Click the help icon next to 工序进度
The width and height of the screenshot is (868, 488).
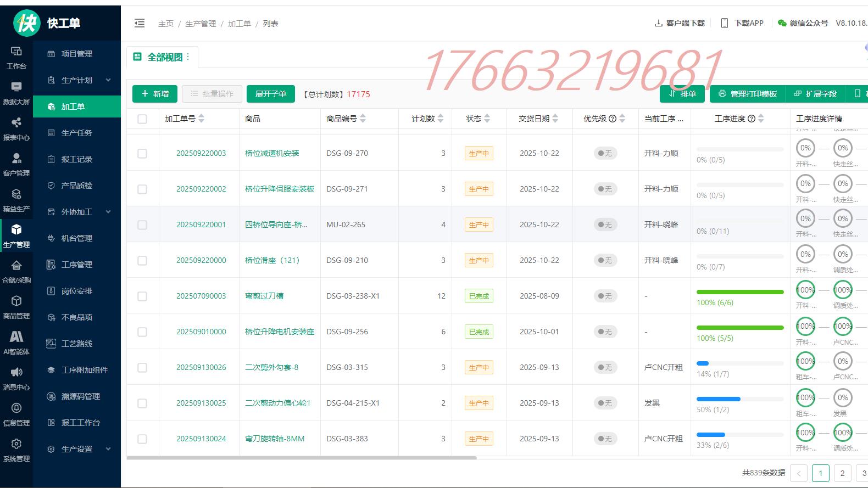pyautogui.click(x=752, y=119)
